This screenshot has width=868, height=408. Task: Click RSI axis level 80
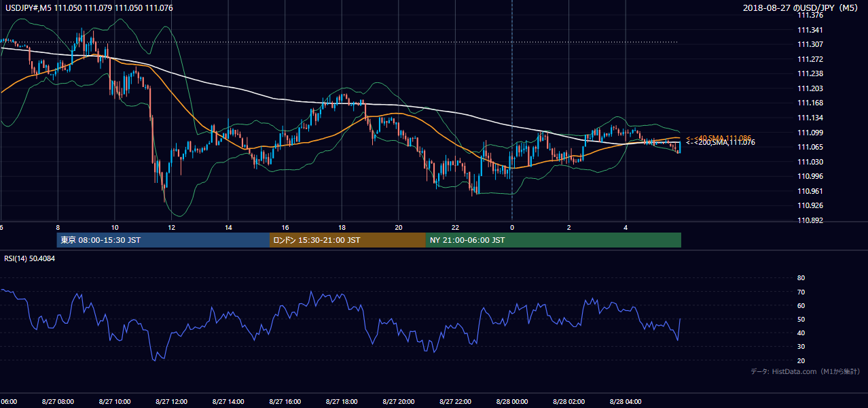pos(801,278)
